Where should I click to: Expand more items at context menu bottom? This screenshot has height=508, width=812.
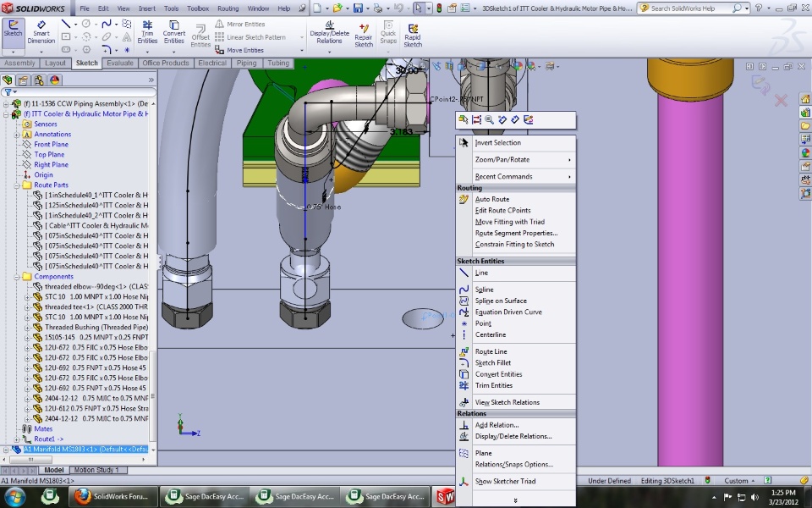[x=515, y=500]
